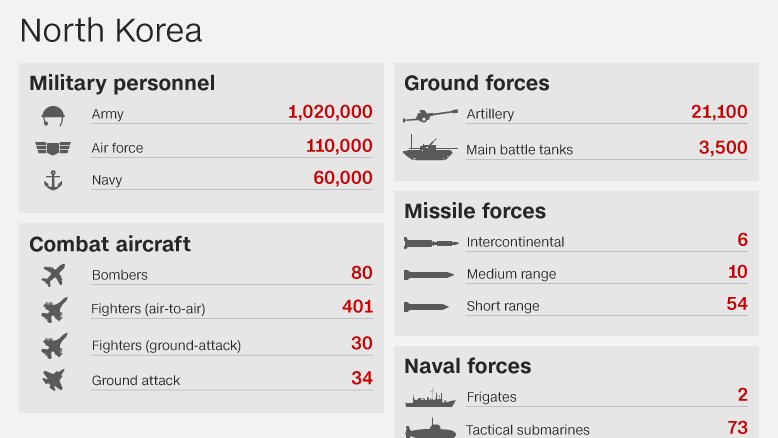Select the Tactical submarines icon
Screen dimensions: 778x438
430,428
